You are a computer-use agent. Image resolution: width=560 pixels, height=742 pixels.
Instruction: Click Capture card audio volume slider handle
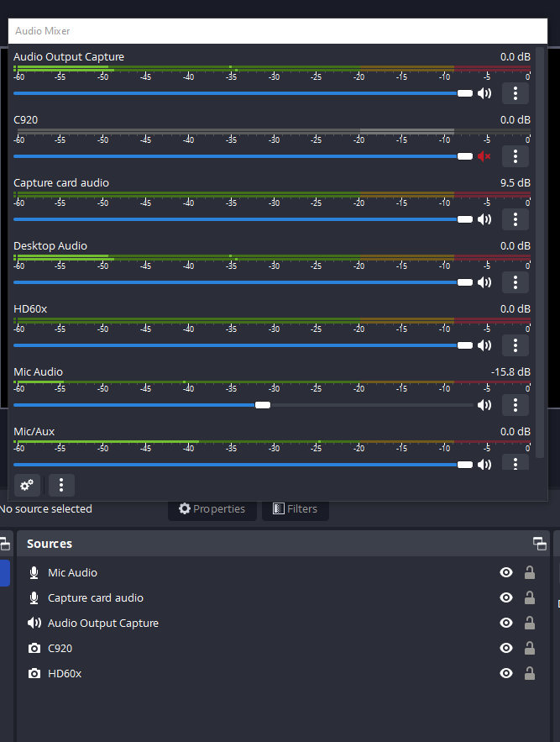coord(465,219)
